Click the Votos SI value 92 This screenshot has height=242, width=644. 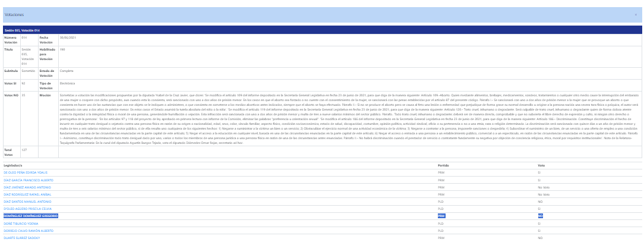[23, 83]
